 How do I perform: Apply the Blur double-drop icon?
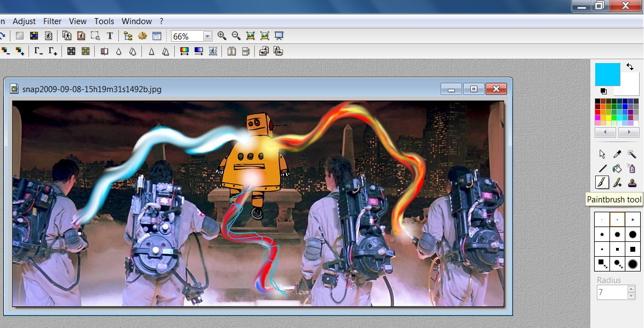pos(133,51)
